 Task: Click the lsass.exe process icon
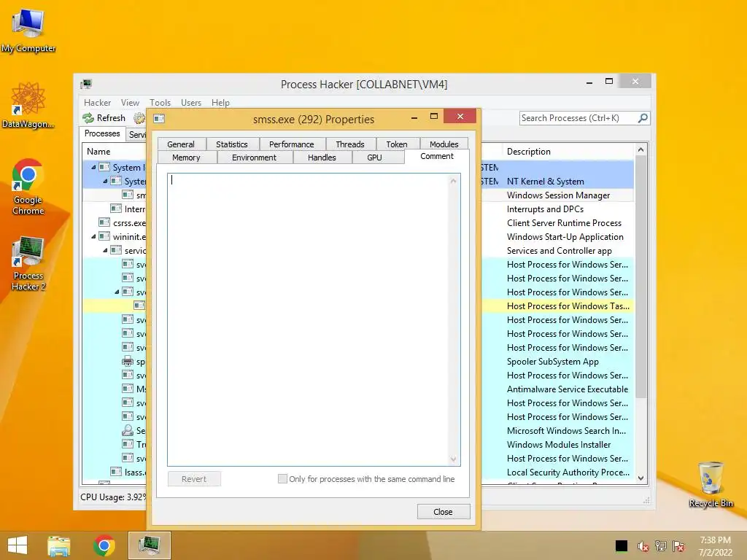point(116,472)
